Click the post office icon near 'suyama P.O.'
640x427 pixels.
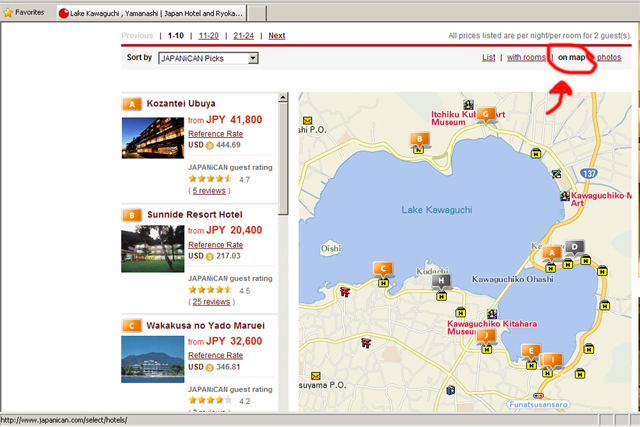316,376
